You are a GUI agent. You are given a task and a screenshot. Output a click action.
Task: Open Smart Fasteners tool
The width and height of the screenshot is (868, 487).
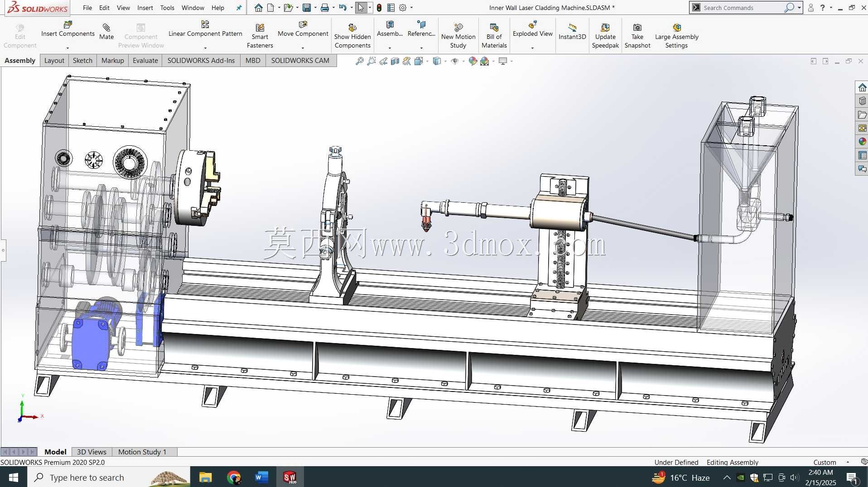point(260,36)
